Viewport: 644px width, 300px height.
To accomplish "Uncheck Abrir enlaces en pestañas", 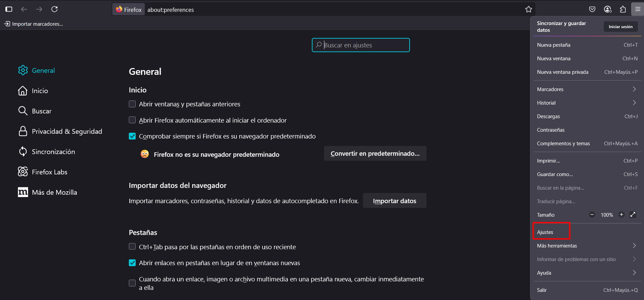I will pos(132,263).
